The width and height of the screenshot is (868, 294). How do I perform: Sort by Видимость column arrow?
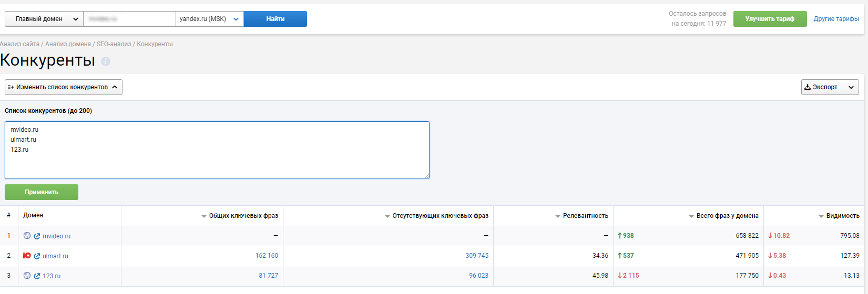[x=821, y=216]
